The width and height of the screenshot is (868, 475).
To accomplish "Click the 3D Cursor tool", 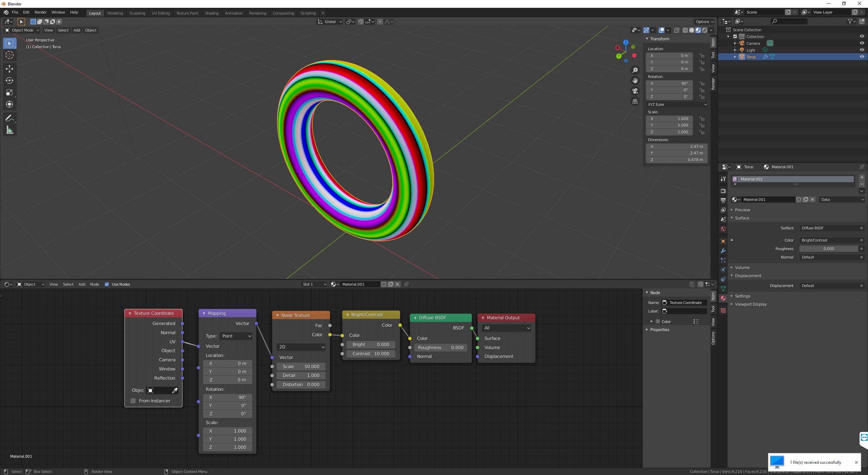I will point(9,55).
